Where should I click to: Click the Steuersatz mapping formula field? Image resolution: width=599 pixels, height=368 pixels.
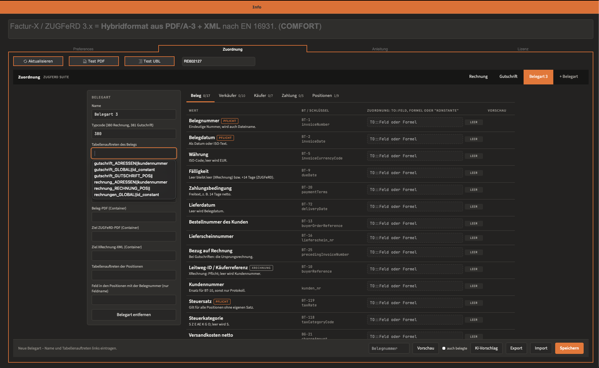pos(414,303)
